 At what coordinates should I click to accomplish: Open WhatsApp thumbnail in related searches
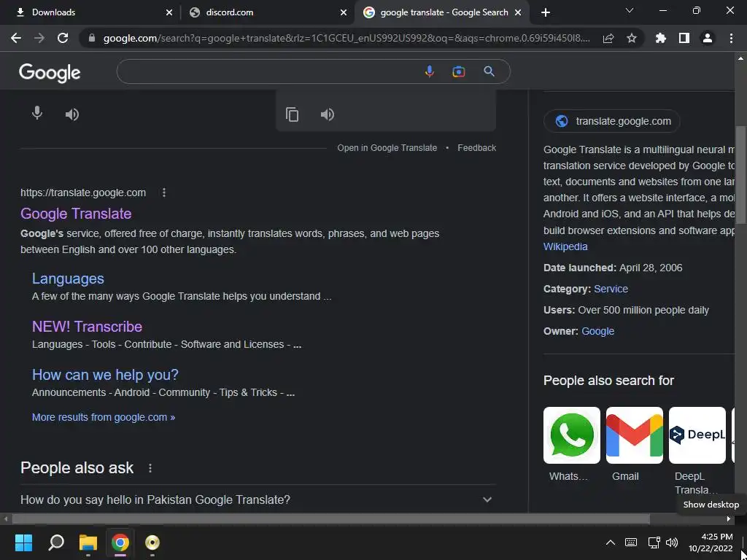[x=572, y=435]
